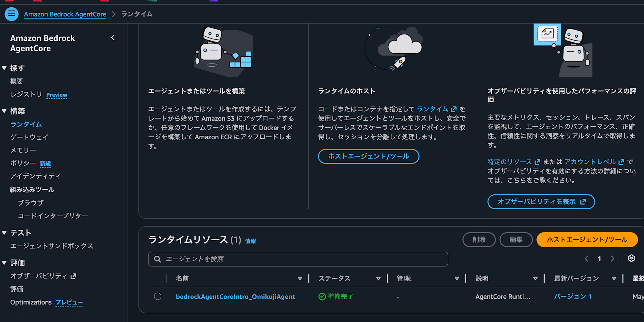Screen dimensions: 644x322
Task: Open ブラウザ built-in tool in sidebar
Action: click(x=31, y=203)
